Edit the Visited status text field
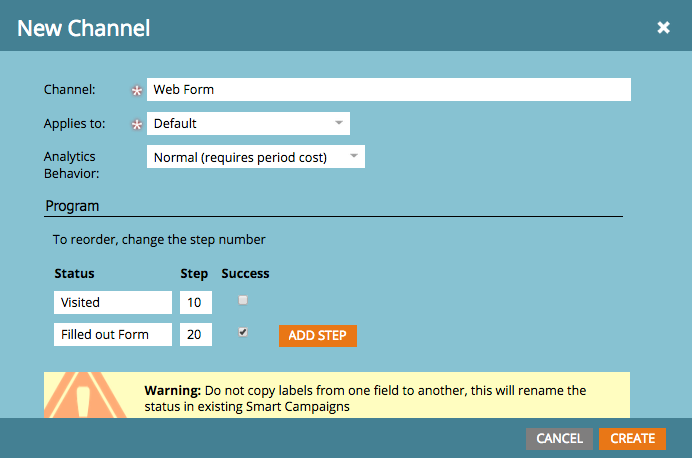 (113, 302)
